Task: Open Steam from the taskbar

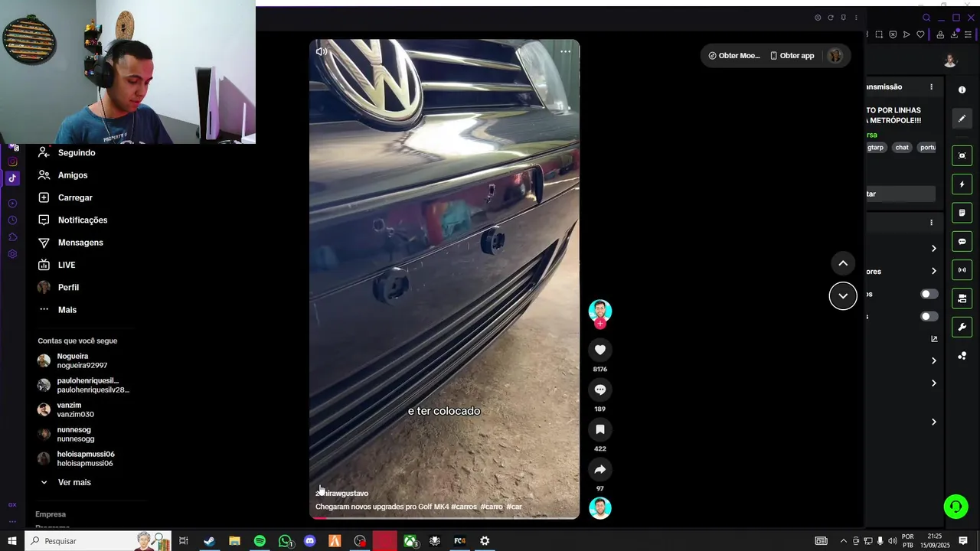Action: click(x=209, y=541)
